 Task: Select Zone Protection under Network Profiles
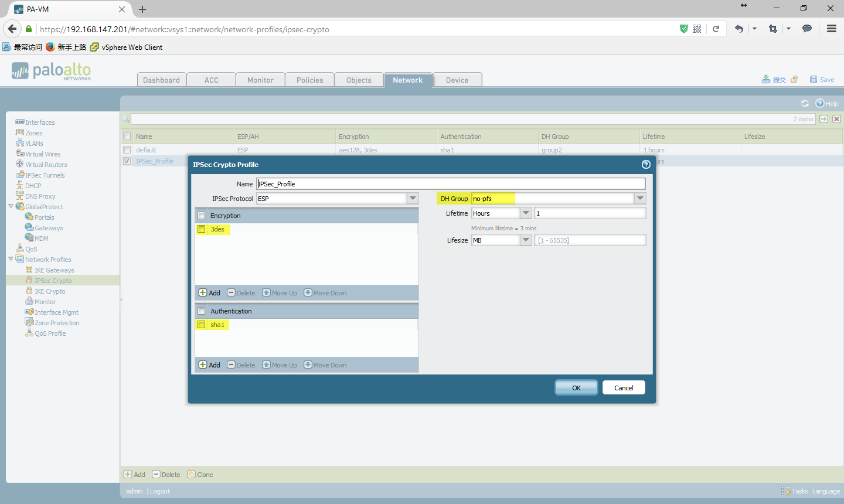point(57,323)
